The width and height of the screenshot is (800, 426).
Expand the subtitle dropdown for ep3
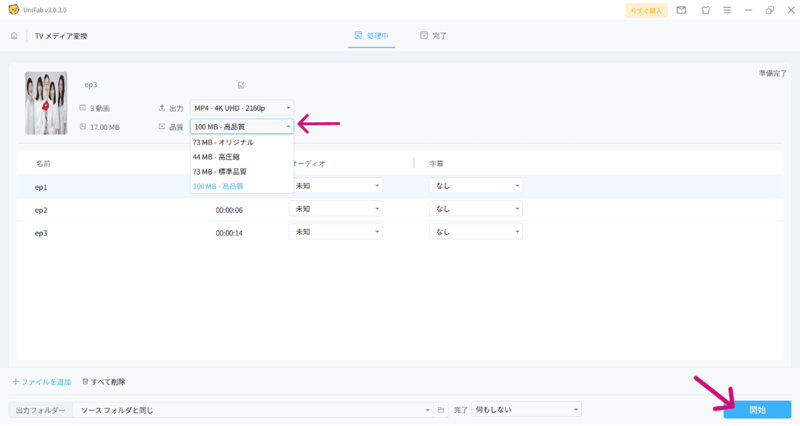point(475,232)
